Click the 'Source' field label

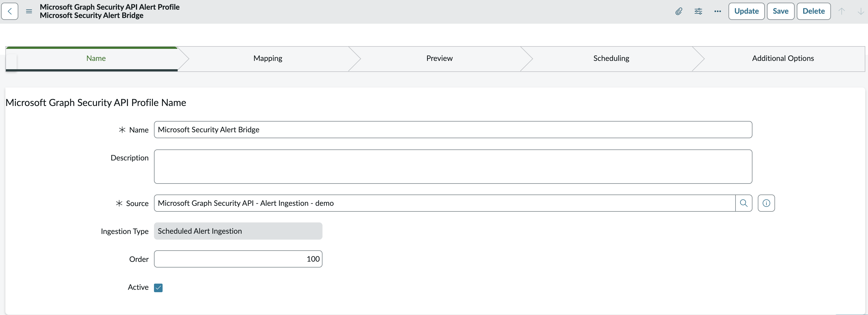click(137, 203)
